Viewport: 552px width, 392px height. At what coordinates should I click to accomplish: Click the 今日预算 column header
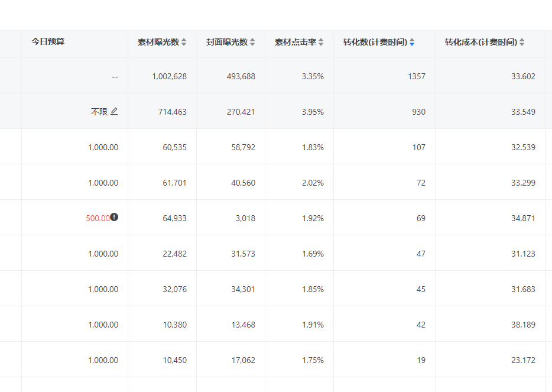tap(48, 42)
